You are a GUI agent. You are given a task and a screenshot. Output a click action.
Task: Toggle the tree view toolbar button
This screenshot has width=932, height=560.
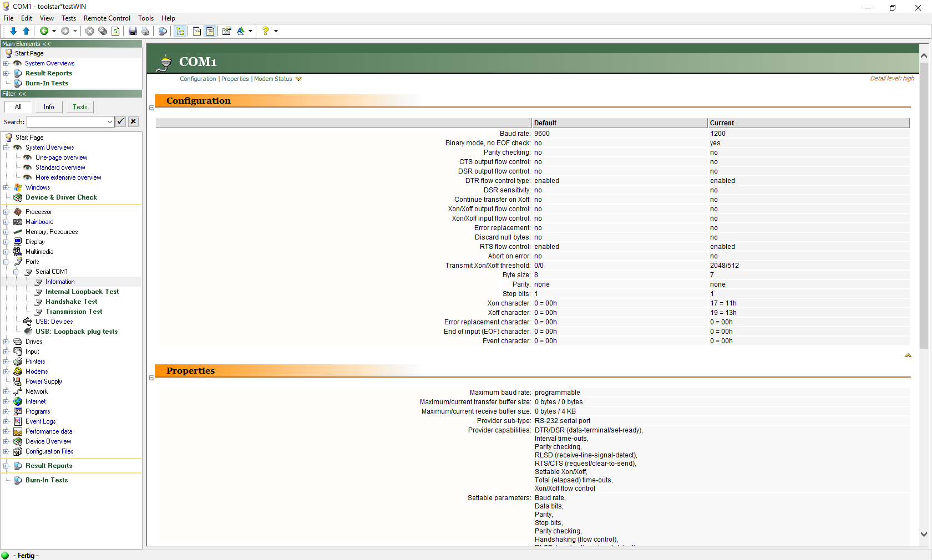point(180,31)
